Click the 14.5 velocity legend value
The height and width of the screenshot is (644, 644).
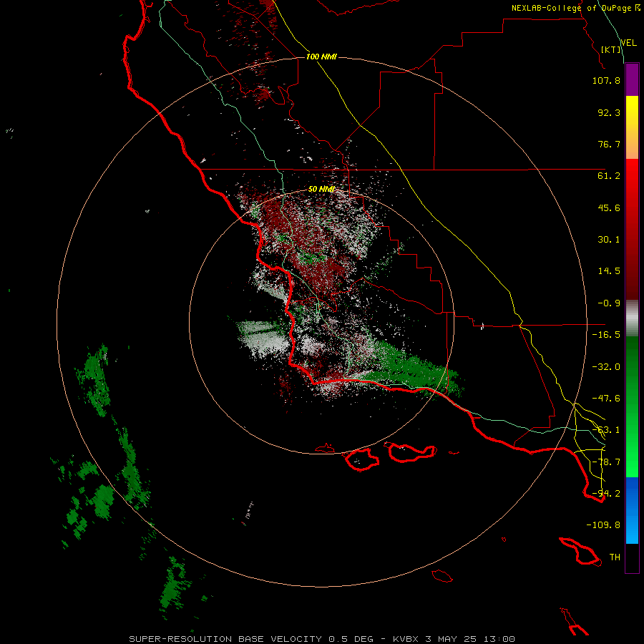click(x=609, y=271)
